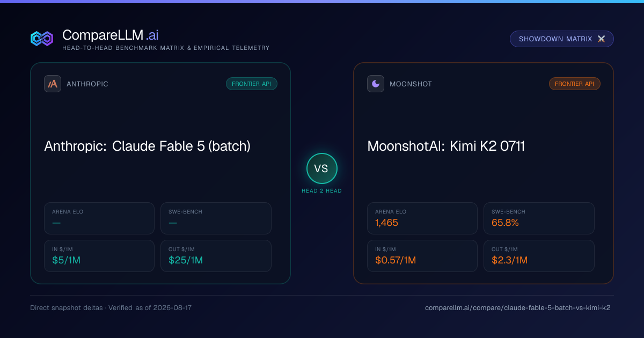644x338 pixels.
Task: Open the Showdown Matrix pill button
Action: (562, 39)
